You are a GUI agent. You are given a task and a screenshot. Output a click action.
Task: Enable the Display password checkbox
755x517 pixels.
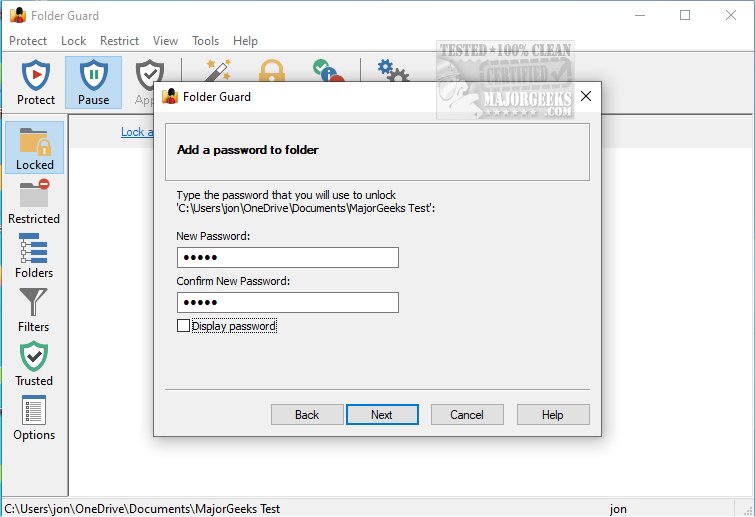(x=183, y=326)
